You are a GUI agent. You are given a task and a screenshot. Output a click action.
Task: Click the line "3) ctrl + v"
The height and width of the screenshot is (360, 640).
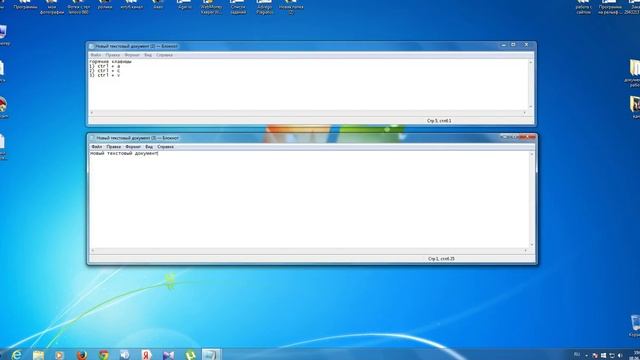104,75
